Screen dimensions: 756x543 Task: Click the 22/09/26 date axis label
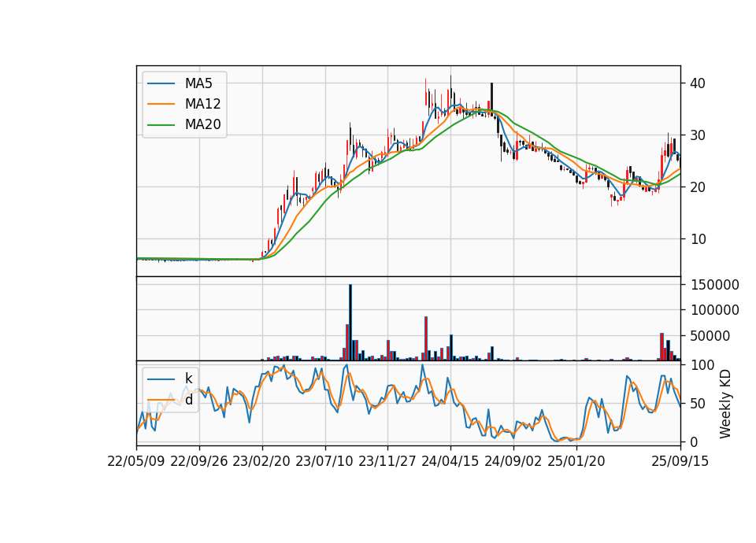(199, 461)
